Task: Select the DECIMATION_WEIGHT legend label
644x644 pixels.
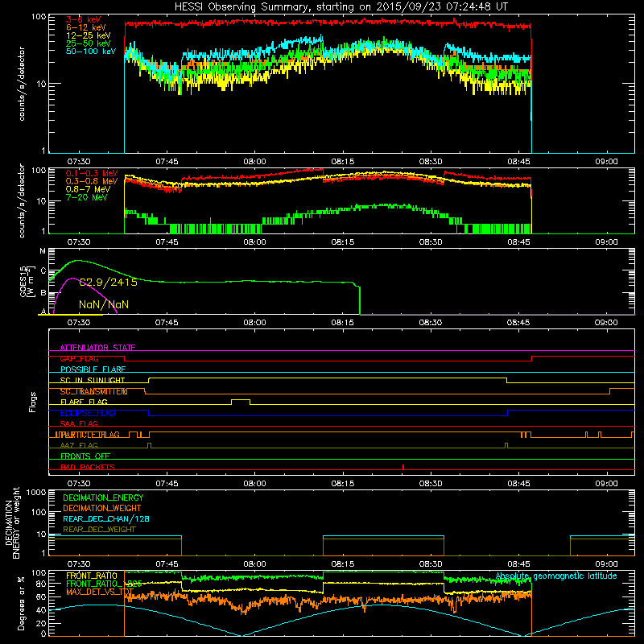Action: pyautogui.click(x=102, y=509)
